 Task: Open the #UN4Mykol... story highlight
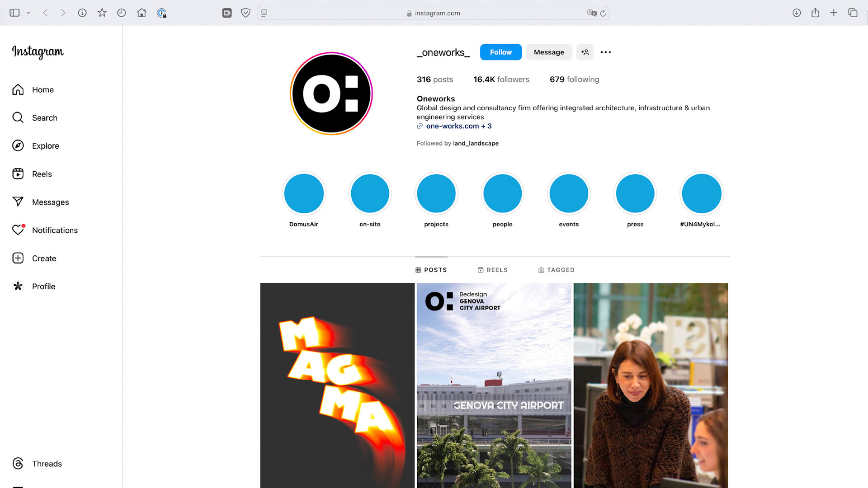click(702, 194)
